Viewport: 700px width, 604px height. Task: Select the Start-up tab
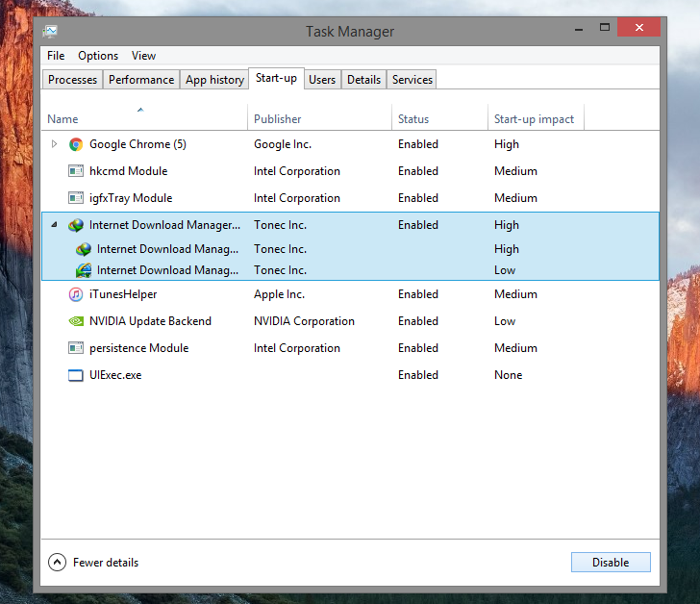pos(276,78)
